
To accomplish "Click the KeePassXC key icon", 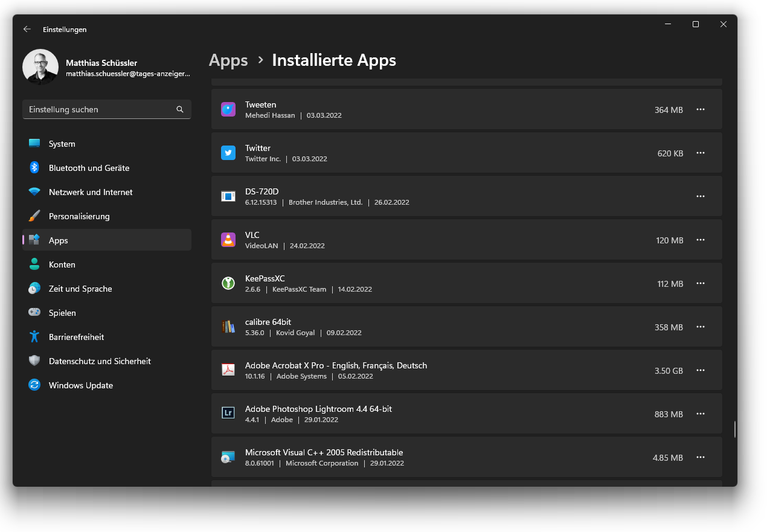I will click(228, 283).
